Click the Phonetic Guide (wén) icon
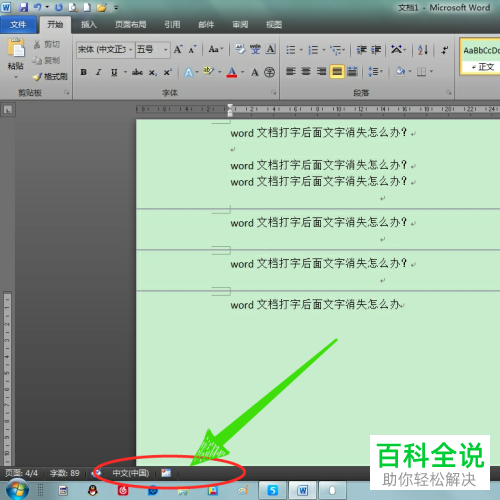This screenshot has width=500, height=500. point(255,49)
